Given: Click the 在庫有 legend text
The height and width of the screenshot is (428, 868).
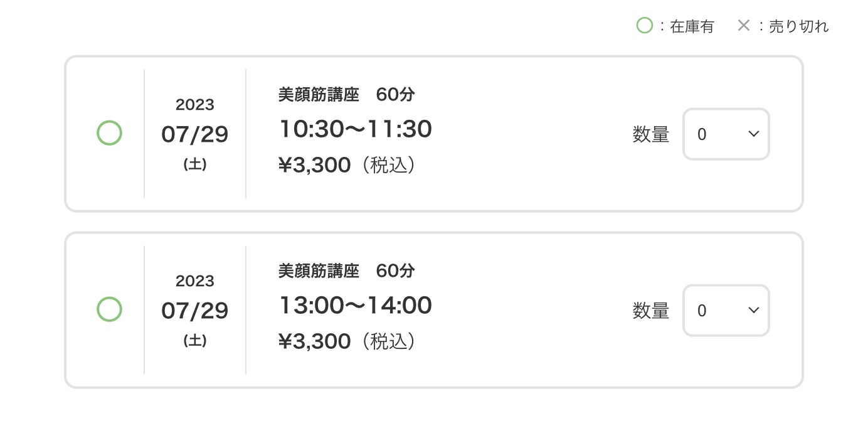Looking at the screenshot, I should tap(692, 26).
